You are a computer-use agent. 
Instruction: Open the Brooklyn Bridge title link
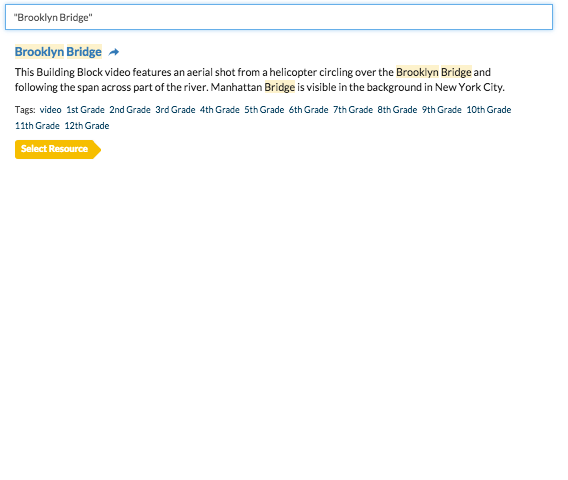58,52
